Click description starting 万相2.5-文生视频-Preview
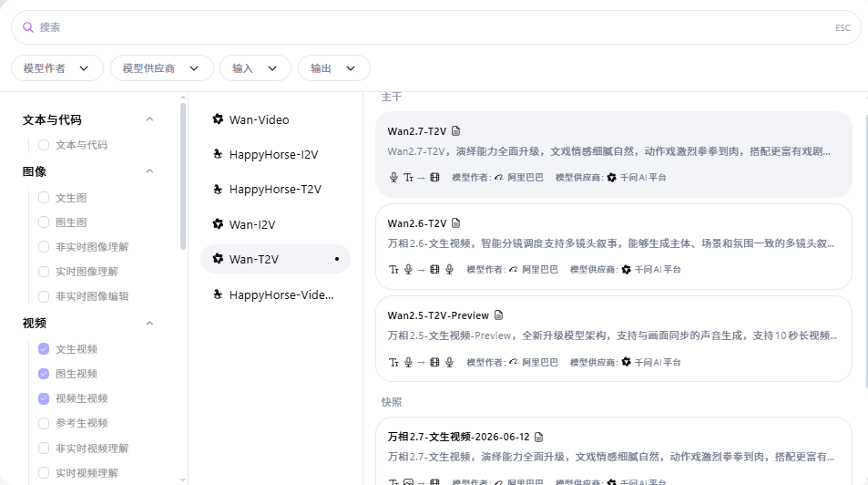 click(612, 335)
